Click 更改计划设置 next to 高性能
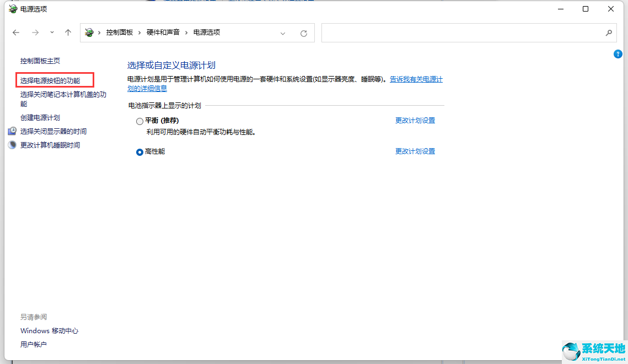This screenshot has height=364, width=628. [415, 151]
